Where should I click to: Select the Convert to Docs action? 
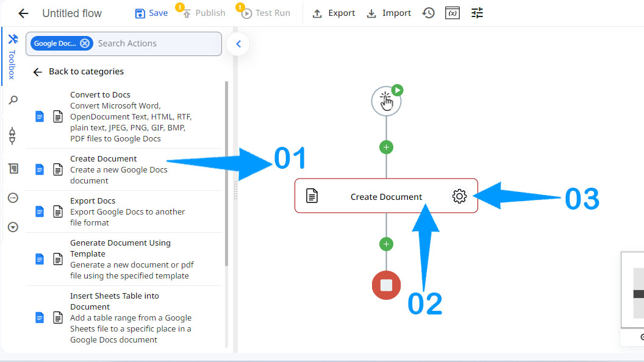124,116
